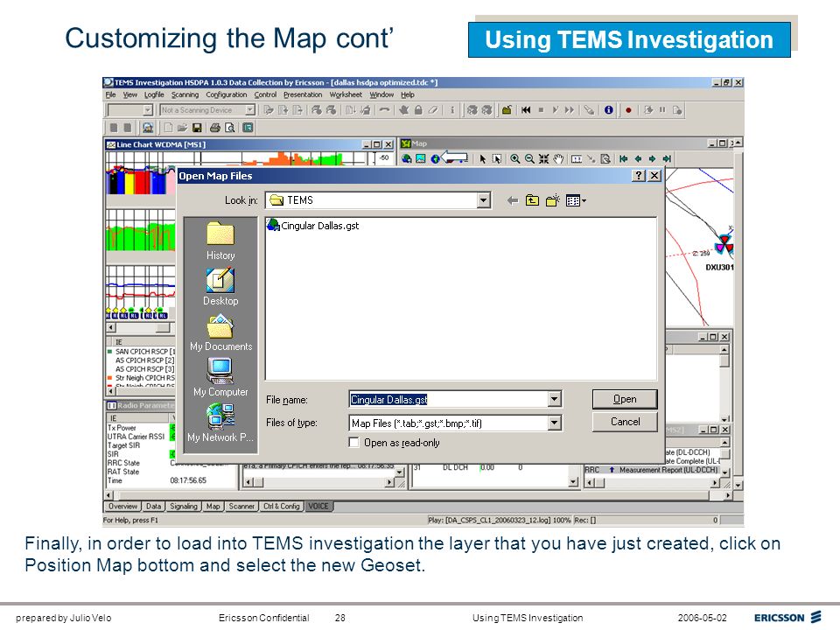Click the last-item green arrow in Map toolbar
840x630 pixels.
667,158
